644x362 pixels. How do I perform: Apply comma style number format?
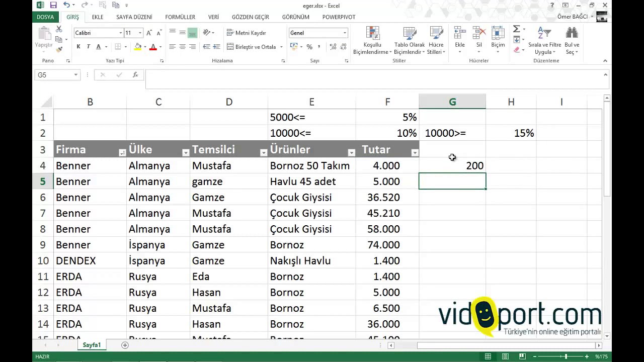click(319, 47)
